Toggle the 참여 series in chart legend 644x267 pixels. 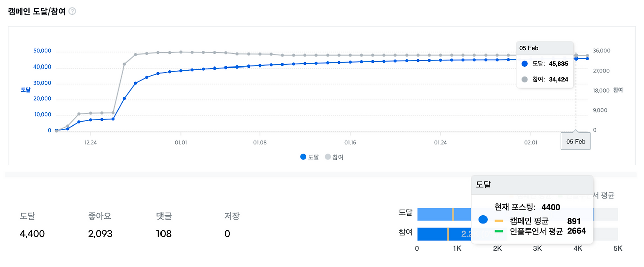[x=334, y=157]
